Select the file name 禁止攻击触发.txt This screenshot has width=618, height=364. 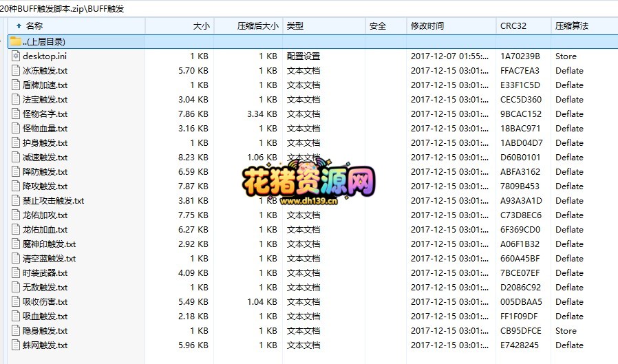coord(53,201)
